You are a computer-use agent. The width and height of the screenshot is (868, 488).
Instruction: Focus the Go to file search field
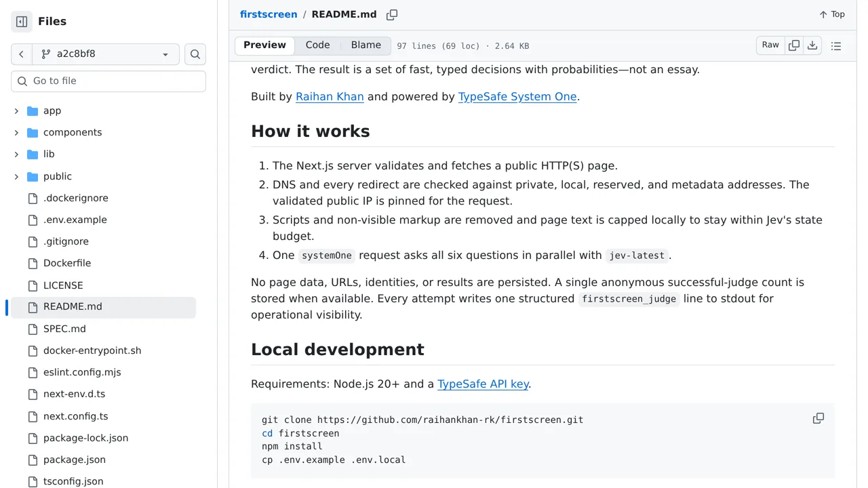(x=108, y=81)
